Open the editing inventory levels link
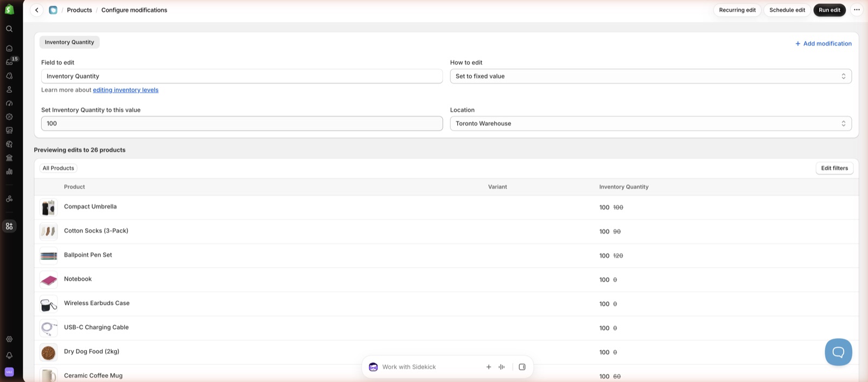The width and height of the screenshot is (868, 382). click(x=125, y=90)
